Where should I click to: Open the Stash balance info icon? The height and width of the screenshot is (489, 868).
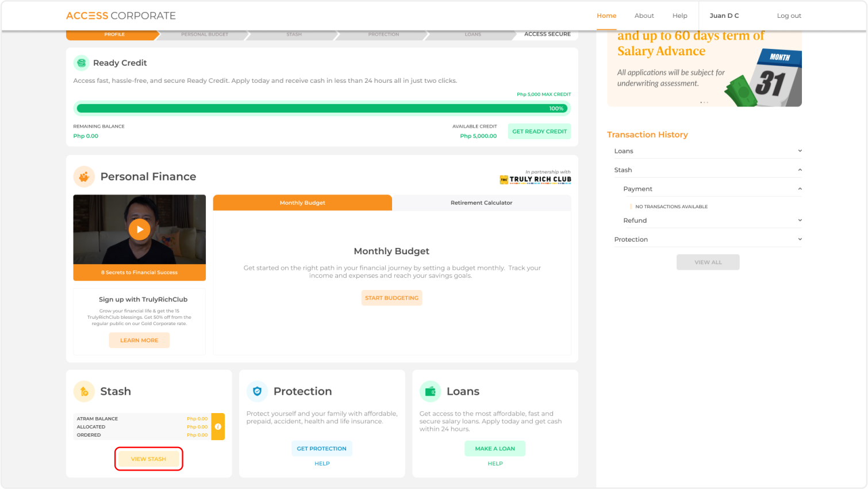(218, 427)
